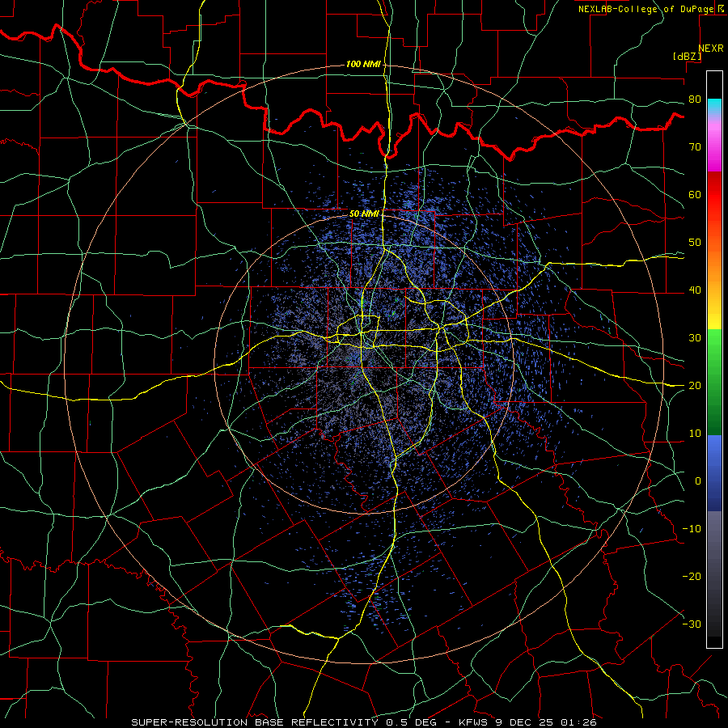Click the -20 value on the dBZ scale
This screenshot has width=728, height=728.
tap(692, 576)
